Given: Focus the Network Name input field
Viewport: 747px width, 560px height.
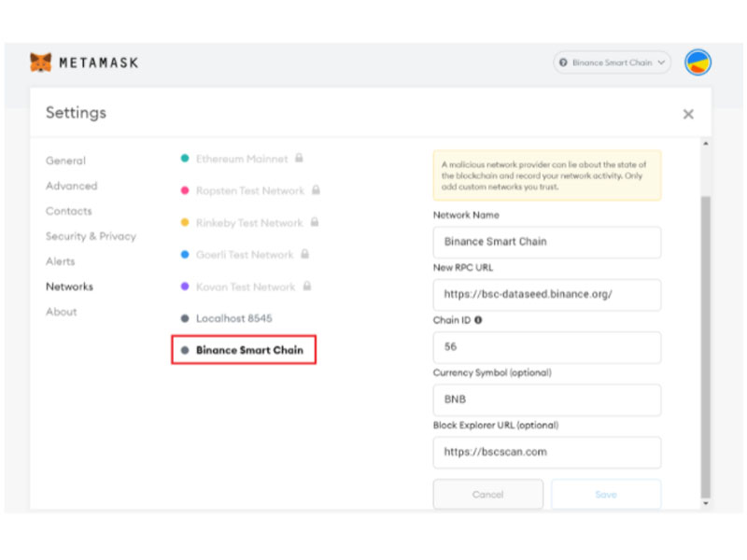Looking at the screenshot, I should [x=547, y=242].
